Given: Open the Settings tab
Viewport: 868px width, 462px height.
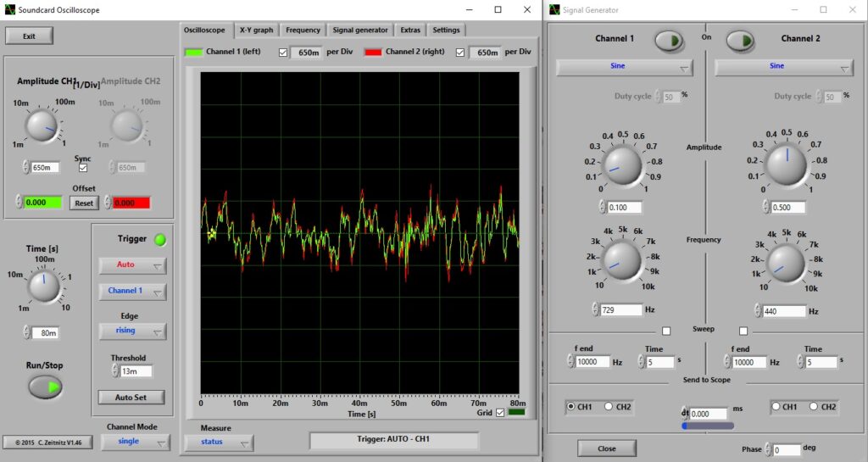Looking at the screenshot, I should [x=446, y=30].
